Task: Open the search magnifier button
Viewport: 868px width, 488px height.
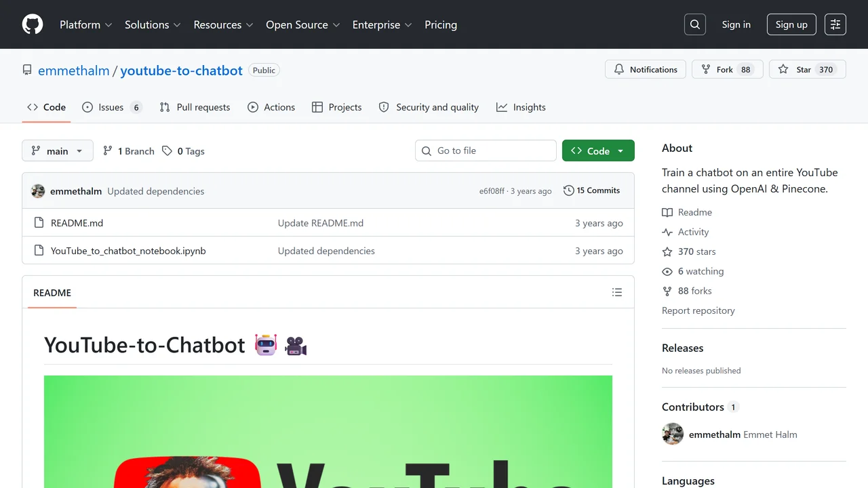Action: (695, 24)
